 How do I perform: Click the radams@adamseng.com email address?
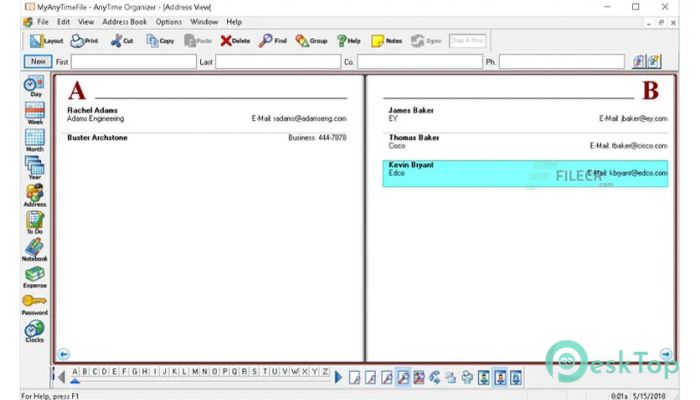coord(310,119)
